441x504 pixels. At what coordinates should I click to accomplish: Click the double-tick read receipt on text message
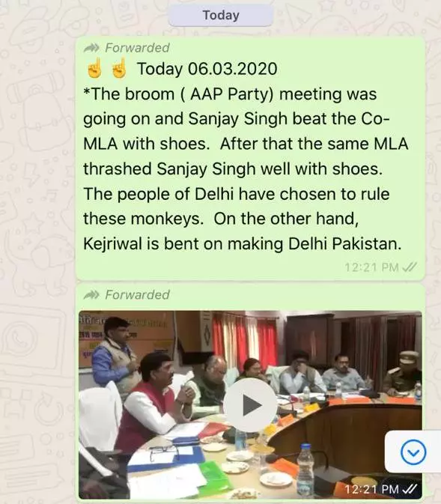(x=410, y=267)
